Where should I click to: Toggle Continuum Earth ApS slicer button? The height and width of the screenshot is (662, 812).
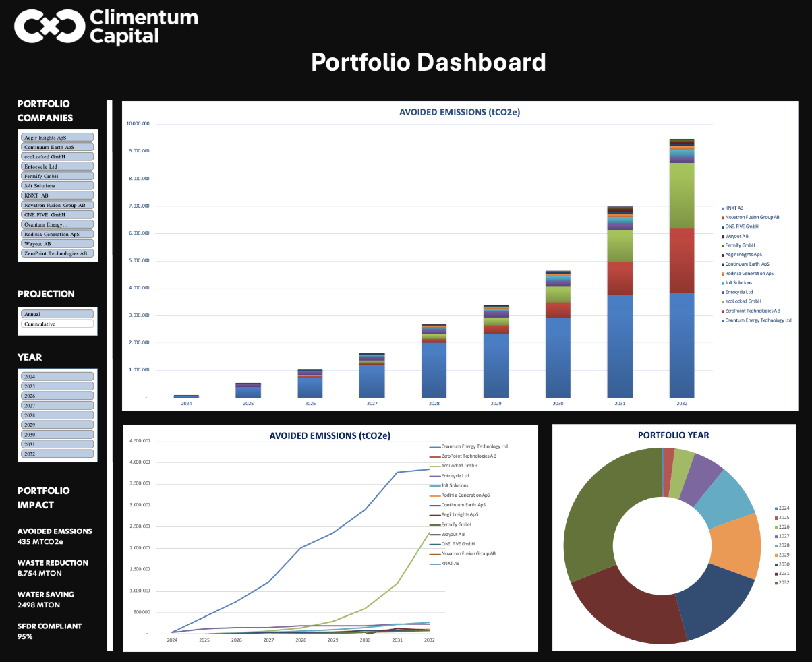pyautogui.click(x=57, y=147)
